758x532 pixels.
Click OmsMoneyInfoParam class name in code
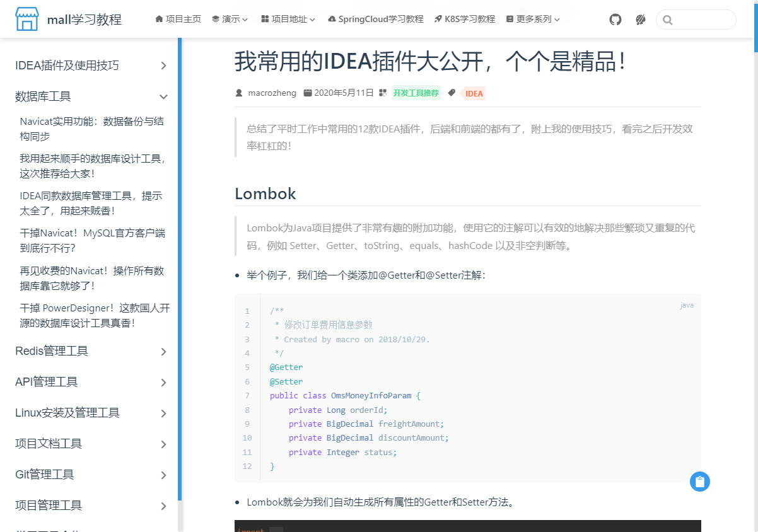click(371, 396)
